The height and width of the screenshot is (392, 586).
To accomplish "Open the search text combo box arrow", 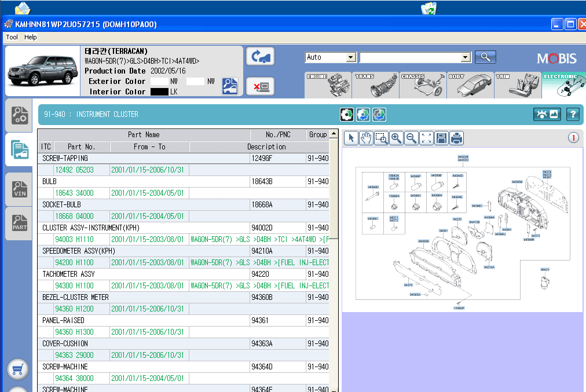I will [466, 57].
